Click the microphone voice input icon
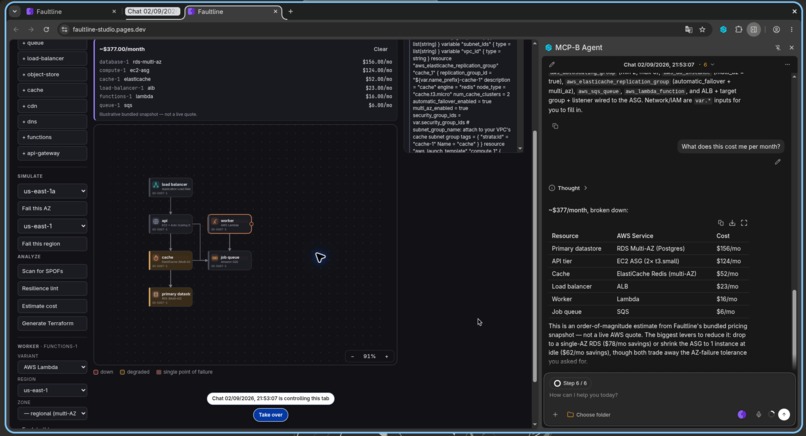This screenshot has height=436, width=806. click(x=758, y=414)
